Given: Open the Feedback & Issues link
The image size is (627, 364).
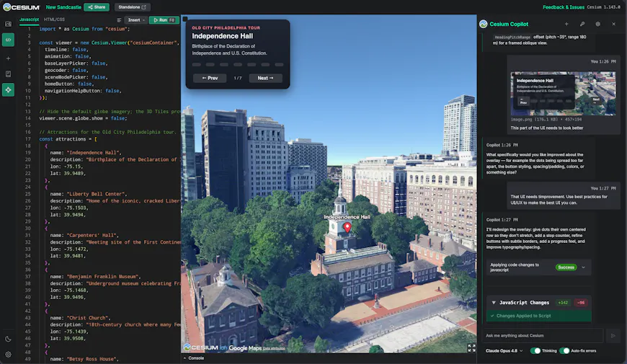Looking at the screenshot, I should (564, 7).
